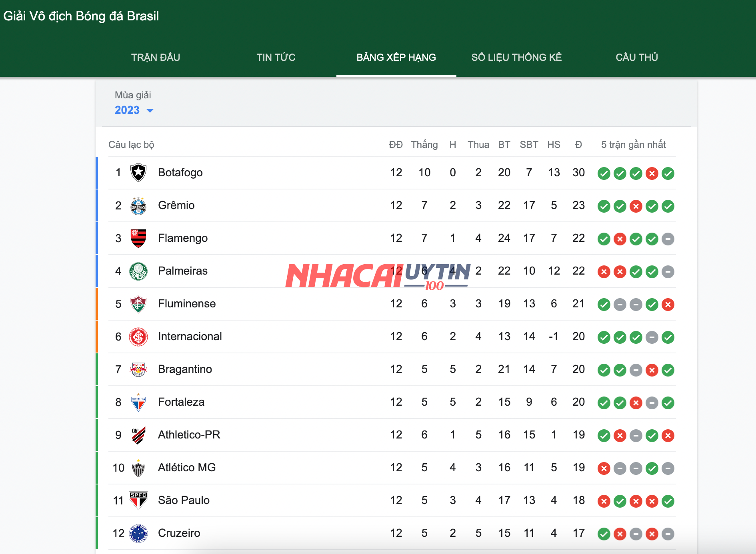
Task: Open the Fortaleza team link
Action: [x=181, y=402]
